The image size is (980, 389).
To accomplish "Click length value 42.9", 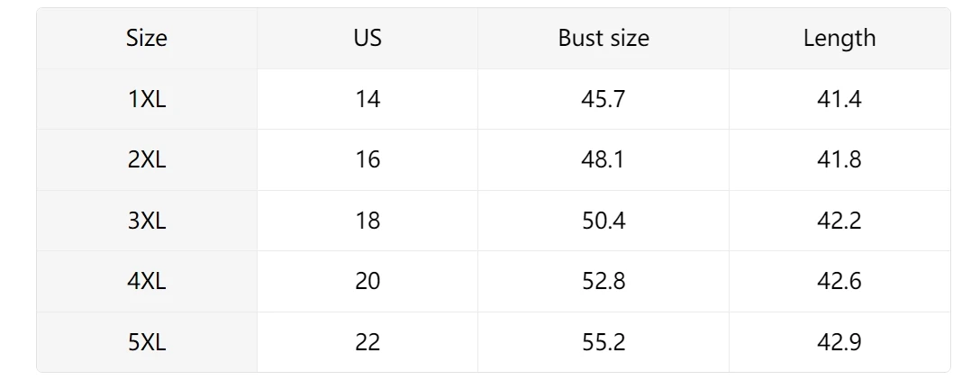I will 839,342.
